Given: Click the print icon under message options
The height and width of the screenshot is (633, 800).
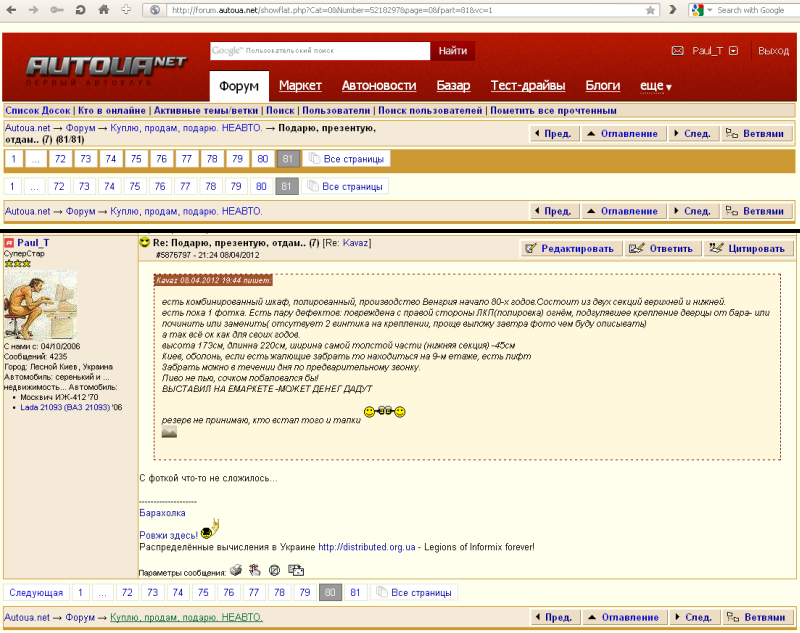Looking at the screenshot, I should [236, 571].
